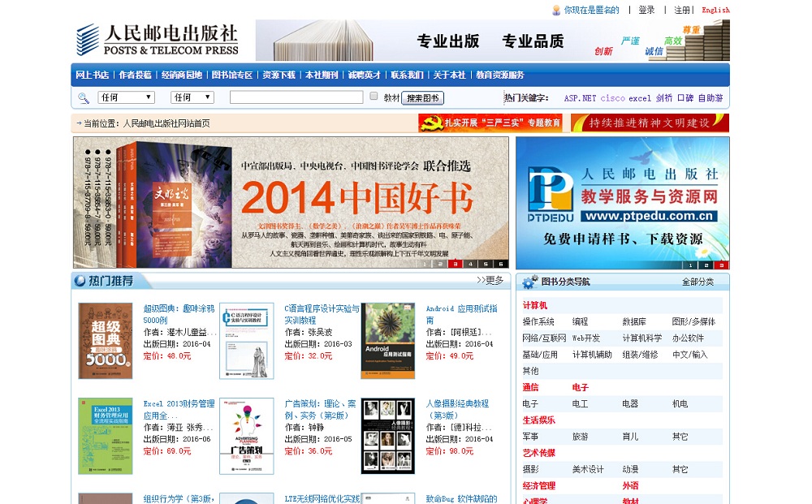Click the 图形/多媒体 category link
This screenshot has height=504, width=812.
[x=693, y=322]
